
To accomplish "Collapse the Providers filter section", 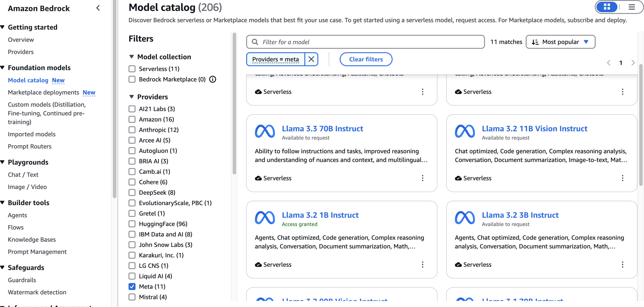I will pos(132,97).
